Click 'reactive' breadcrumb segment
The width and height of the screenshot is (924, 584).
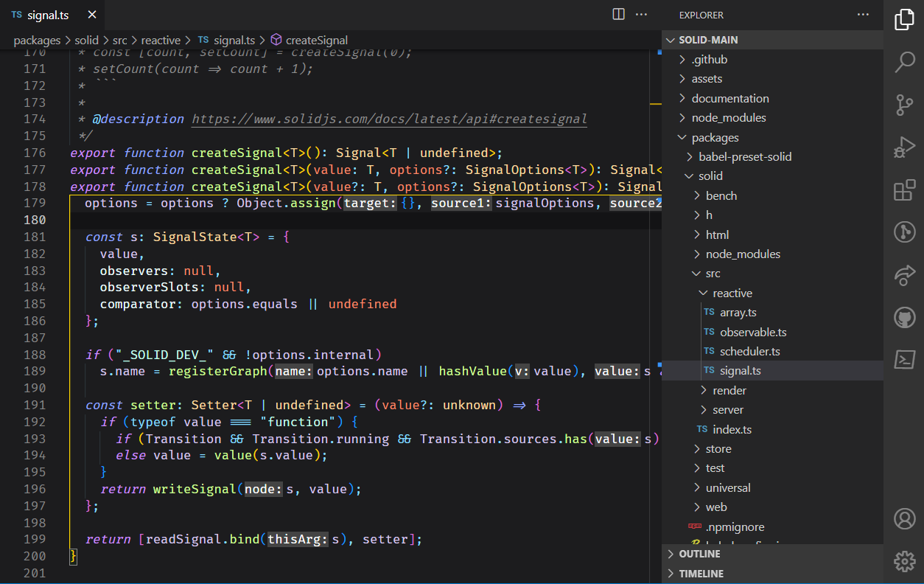161,40
